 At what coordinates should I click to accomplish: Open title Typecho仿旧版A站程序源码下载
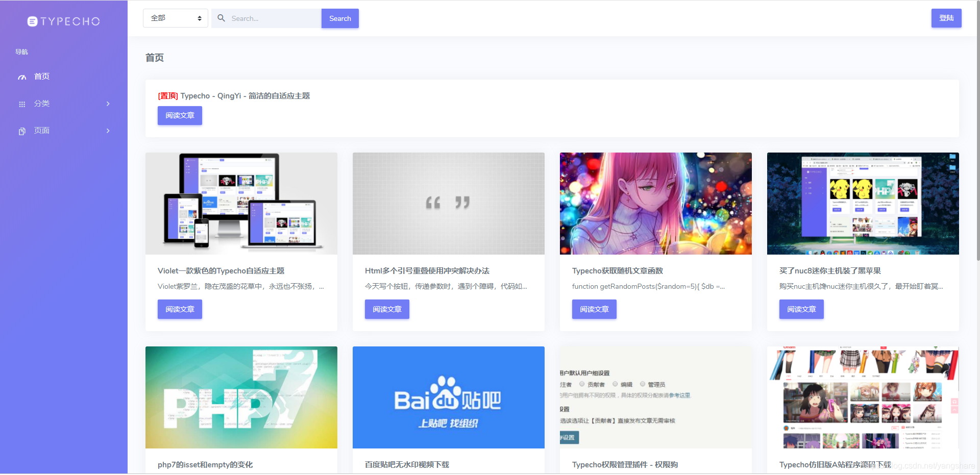[835, 465]
